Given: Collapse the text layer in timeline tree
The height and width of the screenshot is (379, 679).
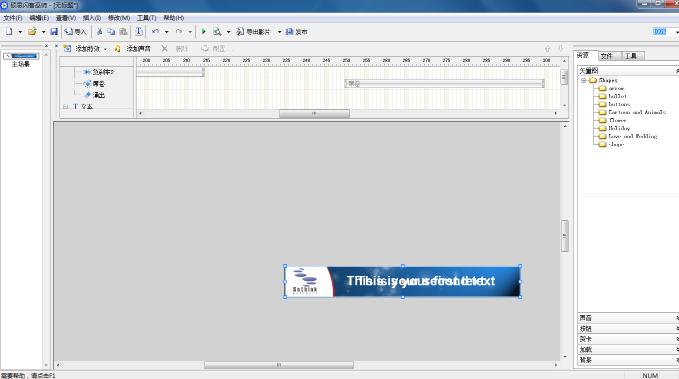Looking at the screenshot, I should 65,106.
